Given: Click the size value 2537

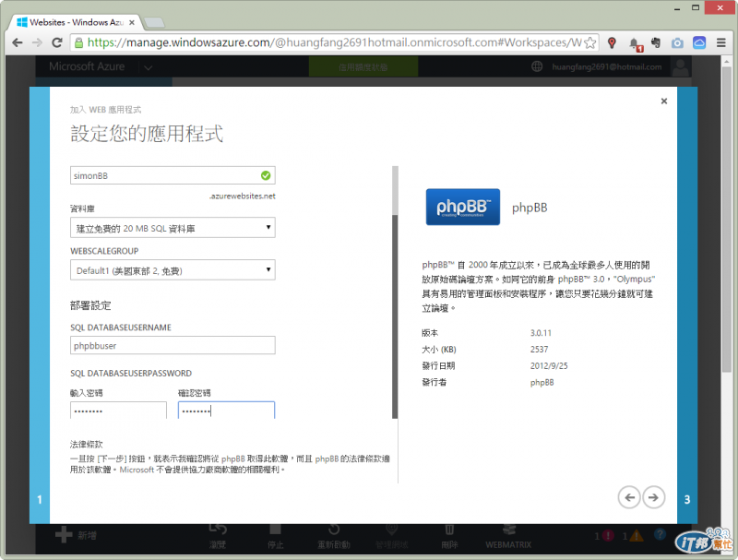Looking at the screenshot, I should (x=539, y=350).
